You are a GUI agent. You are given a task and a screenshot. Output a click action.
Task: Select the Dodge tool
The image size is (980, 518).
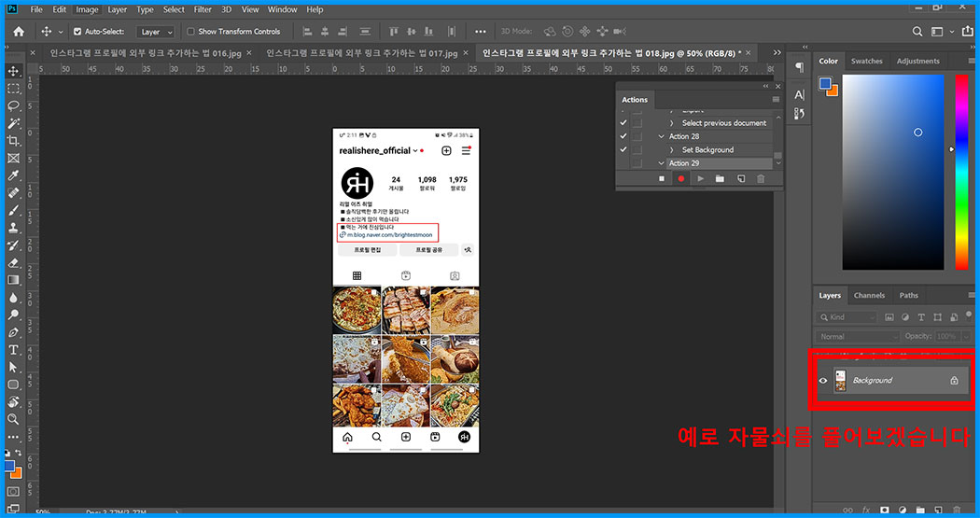(13, 315)
